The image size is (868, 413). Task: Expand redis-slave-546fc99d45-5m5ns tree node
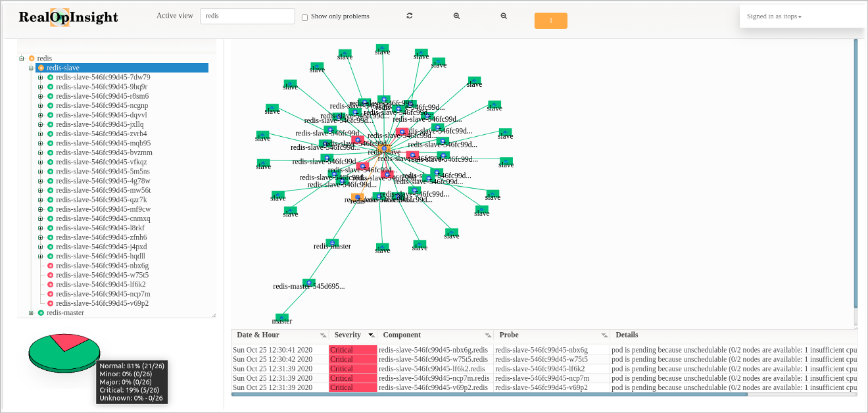tap(40, 172)
